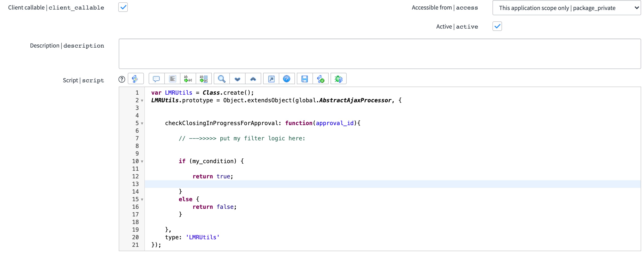This screenshot has height=254, width=644.
Task: Start the script debugger
Action: (x=338, y=78)
